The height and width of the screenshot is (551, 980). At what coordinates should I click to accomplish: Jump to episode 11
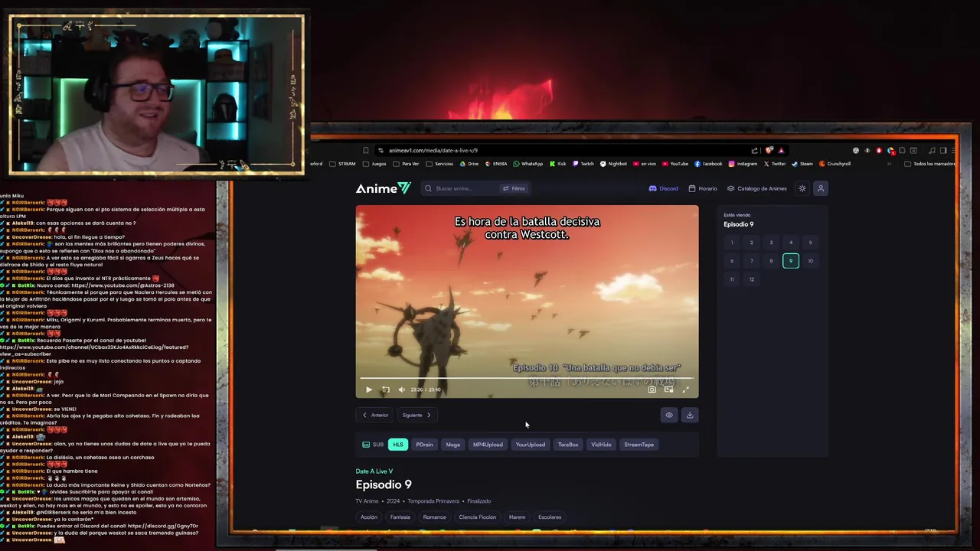tap(732, 279)
